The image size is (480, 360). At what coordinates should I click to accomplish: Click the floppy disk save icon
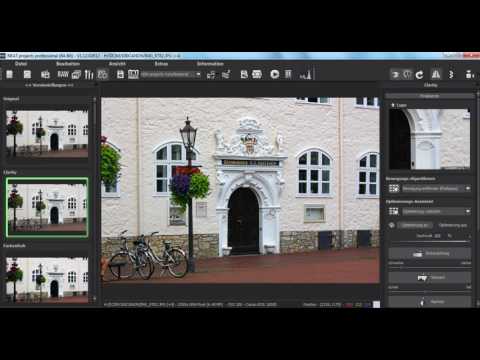pyautogui.click(x=121, y=74)
